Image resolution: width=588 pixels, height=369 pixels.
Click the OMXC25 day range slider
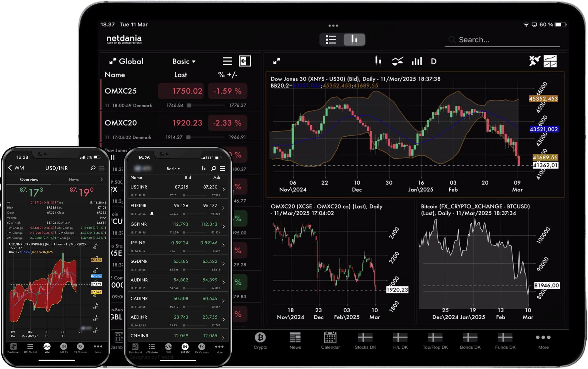click(x=206, y=105)
